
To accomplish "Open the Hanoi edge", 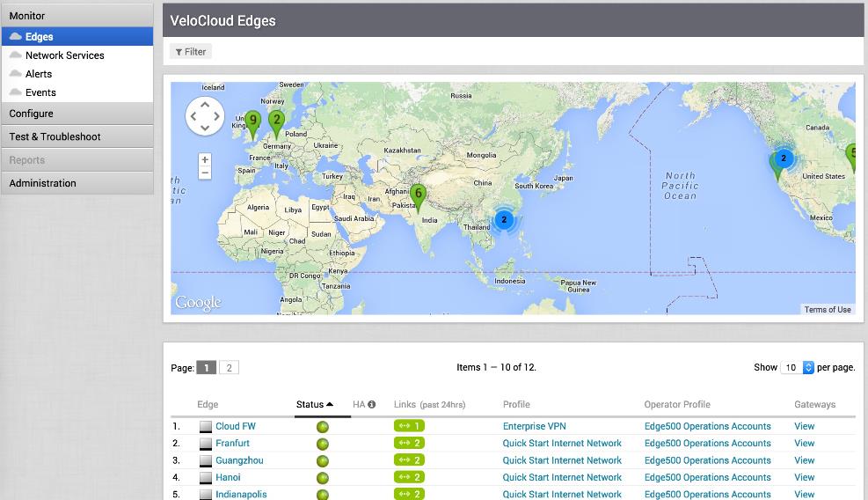I will 228,477.
